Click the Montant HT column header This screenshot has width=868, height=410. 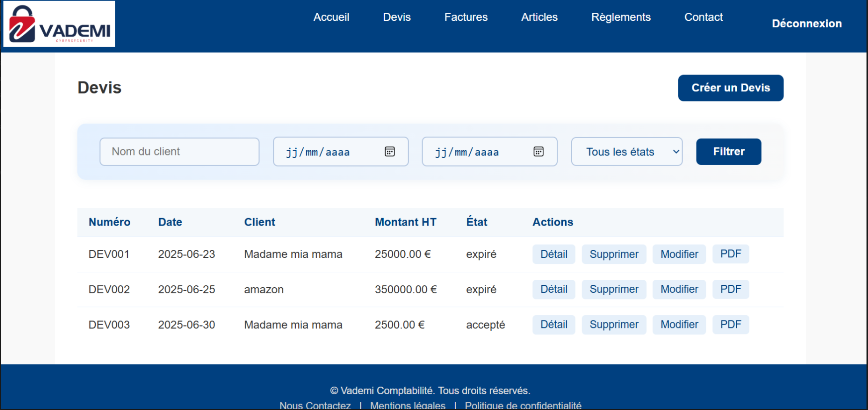(406, 222)
